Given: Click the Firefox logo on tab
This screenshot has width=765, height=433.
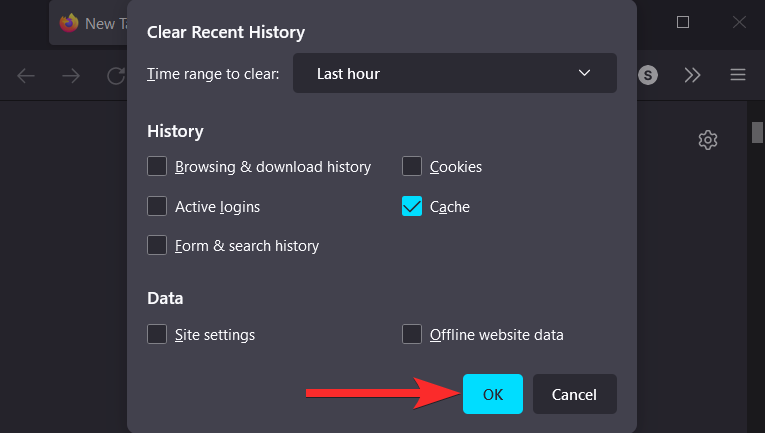Looking at the screenshot, I should pyautogui.click(x=69, y=22).
